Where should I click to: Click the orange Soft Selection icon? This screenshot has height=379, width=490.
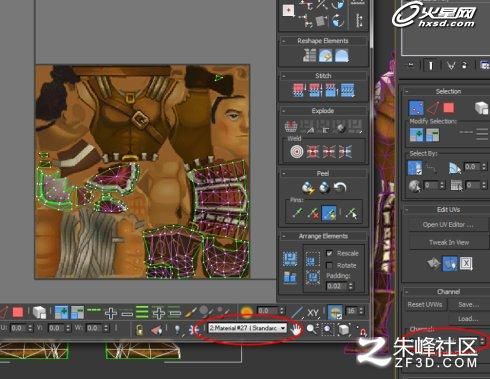click(247, 312)
